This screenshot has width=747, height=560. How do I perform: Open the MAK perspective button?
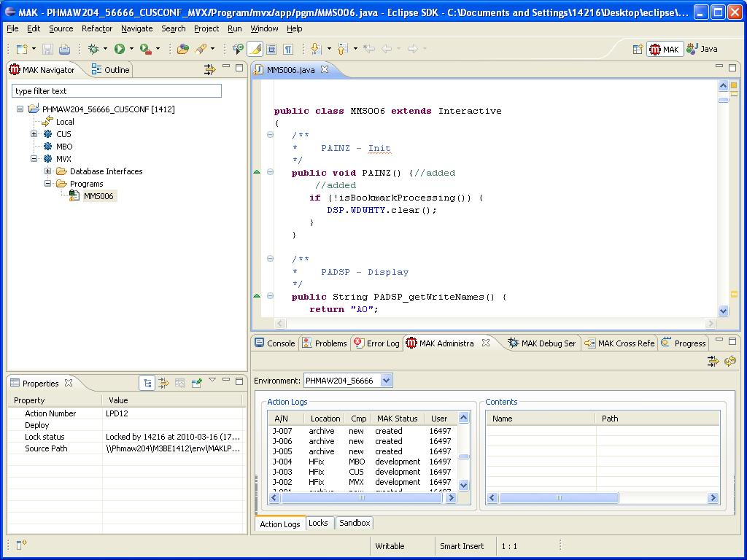click(665, 49)
